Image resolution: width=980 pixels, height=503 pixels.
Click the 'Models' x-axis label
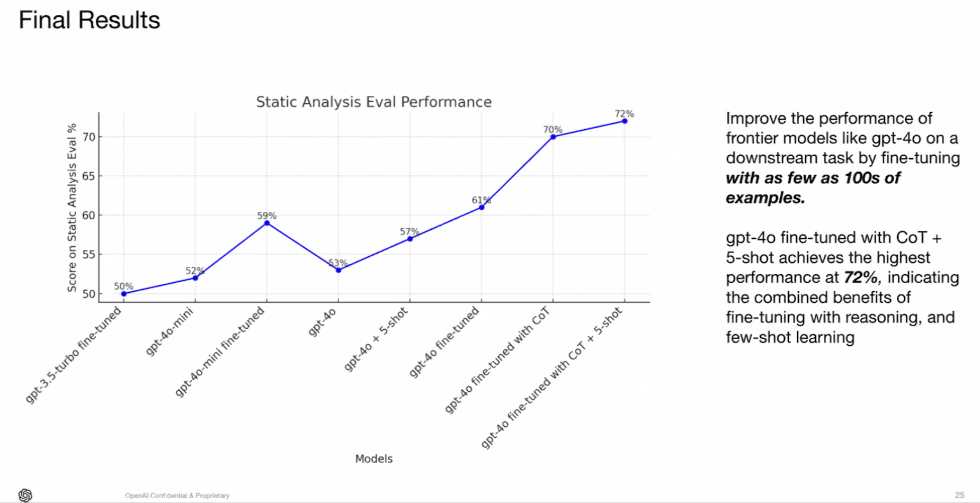pos(373,459)
